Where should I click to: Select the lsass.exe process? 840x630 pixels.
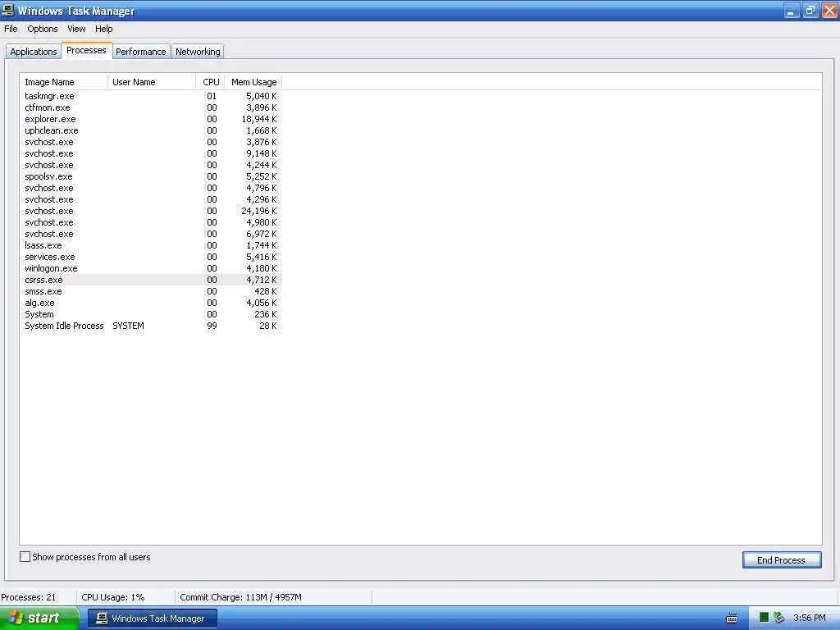tap(151, 245)
